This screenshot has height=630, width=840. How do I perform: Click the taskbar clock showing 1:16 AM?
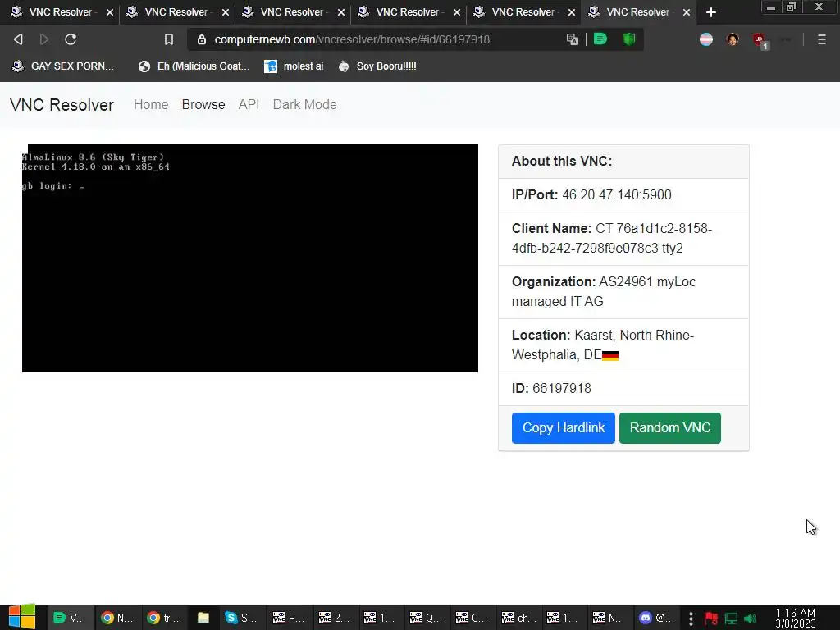[x=795, y=619]
